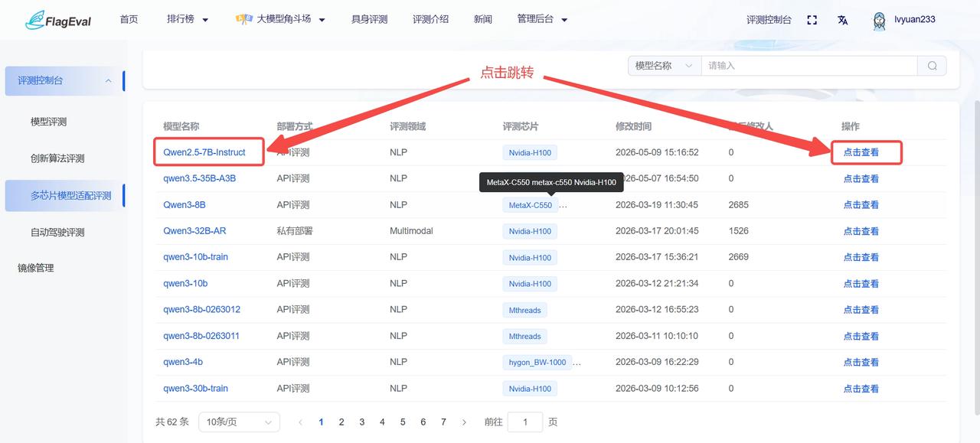
Task: Open qwen3-8b-0263012 model link
Action: tap(201, 310)
